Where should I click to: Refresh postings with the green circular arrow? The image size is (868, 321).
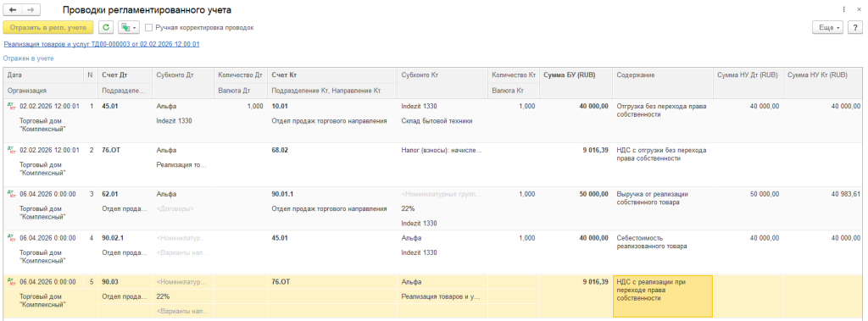tap(106, 27)
